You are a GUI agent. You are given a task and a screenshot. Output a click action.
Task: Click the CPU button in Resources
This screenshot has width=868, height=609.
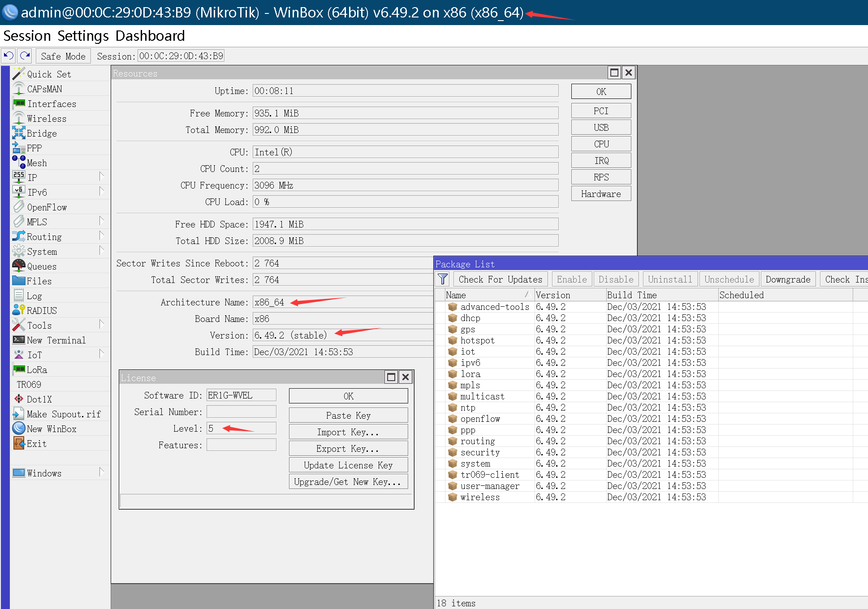point(601,144)
